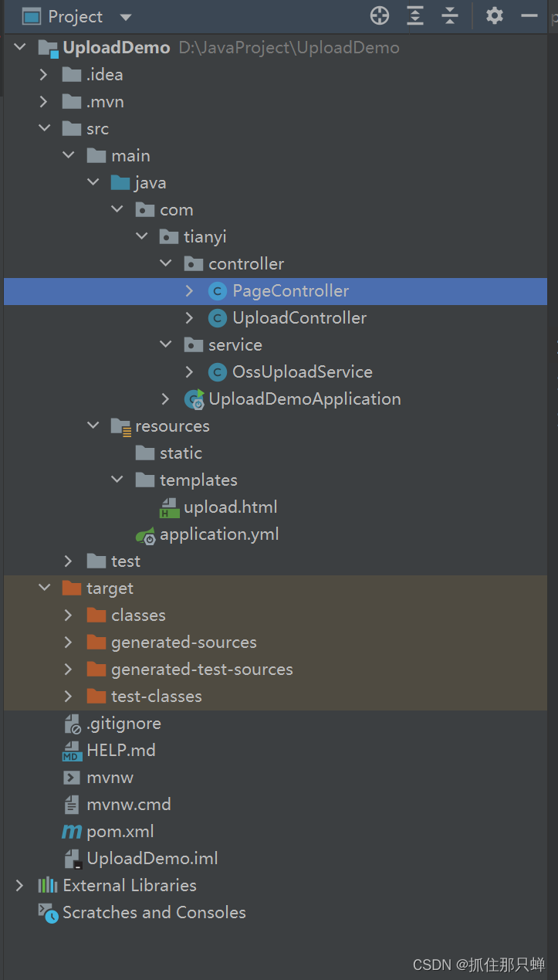This screenshot has height=980, width=558.
Task: Expand the test folder
Action: (x=69, y=561)
